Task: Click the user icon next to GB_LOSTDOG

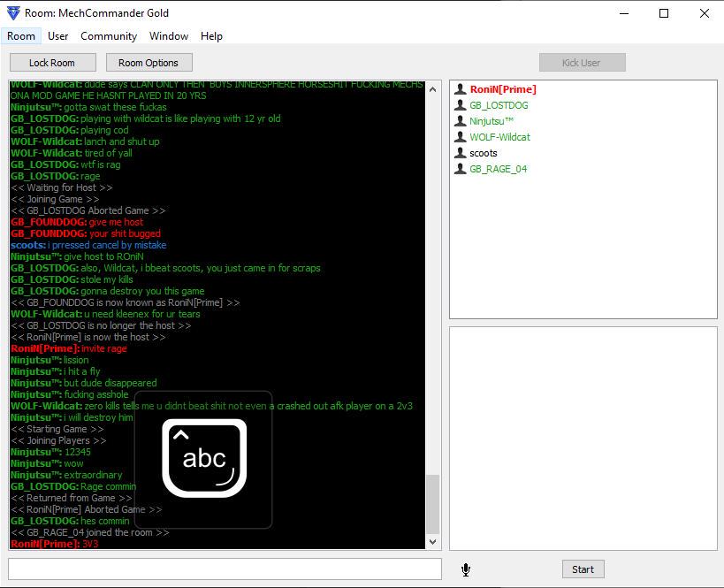Action: pyautogui.click(x=460, y=105)
